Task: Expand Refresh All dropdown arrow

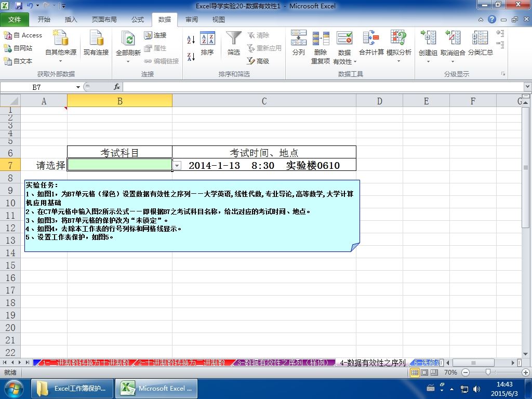Action: click(x=128, y=61)
